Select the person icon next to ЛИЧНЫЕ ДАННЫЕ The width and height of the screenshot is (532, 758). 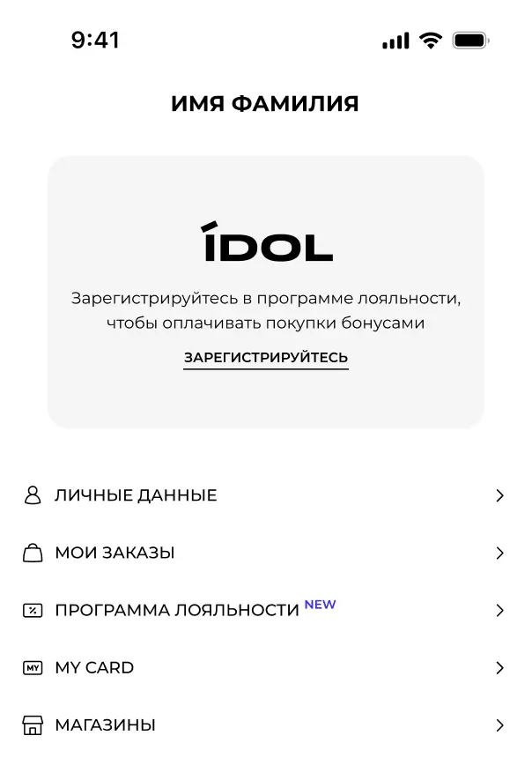coord(32,495)
